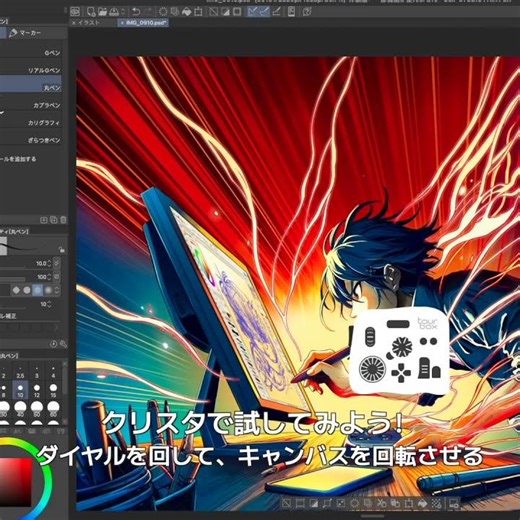Toggle Snap to special ruler in command bar
This screenshot has width=520, height=520.
pyautogui.click(x=265, y=12)
